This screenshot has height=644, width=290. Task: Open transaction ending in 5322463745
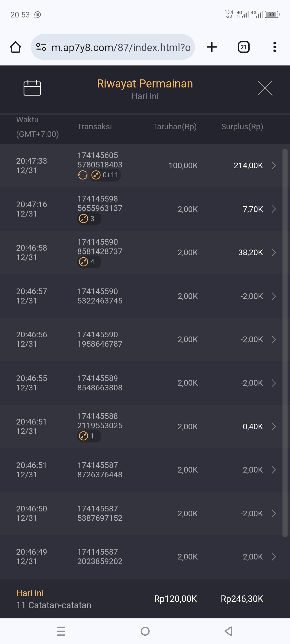pos(100,296)
